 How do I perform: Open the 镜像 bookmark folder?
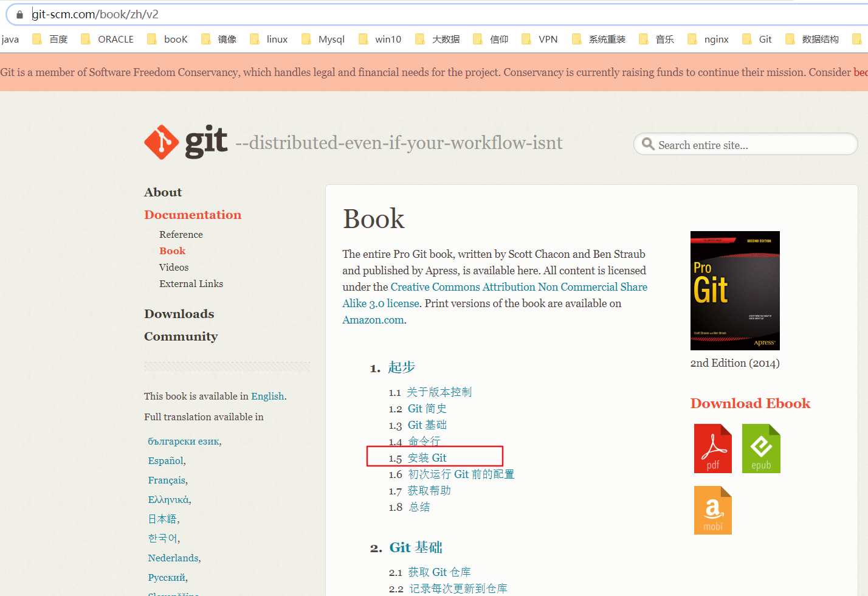[219, 40]
